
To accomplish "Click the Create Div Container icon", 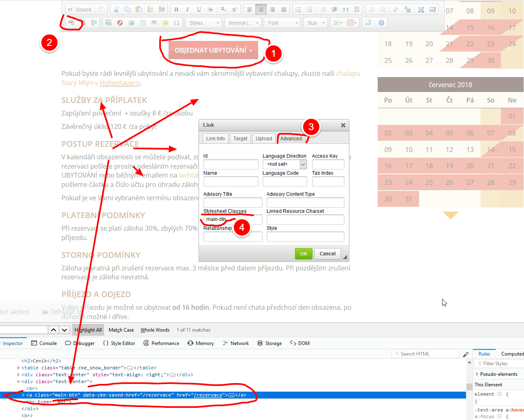I will click(357, 9).
